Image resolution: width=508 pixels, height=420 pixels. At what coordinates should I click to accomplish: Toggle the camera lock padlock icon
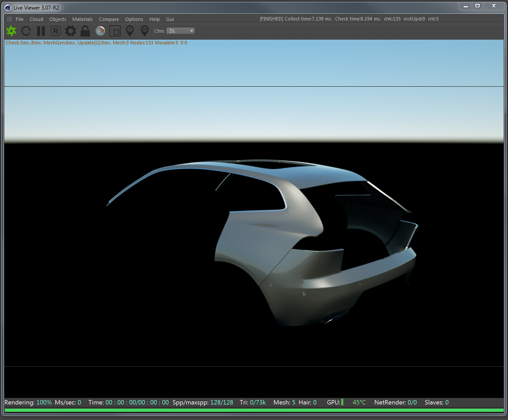pos(85,31)
